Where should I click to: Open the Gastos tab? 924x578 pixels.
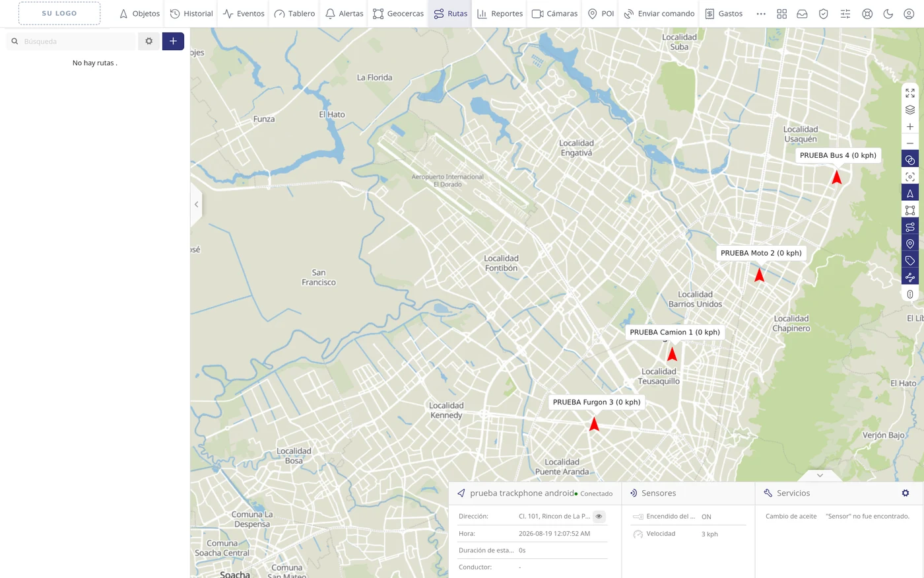click(723, 14)
